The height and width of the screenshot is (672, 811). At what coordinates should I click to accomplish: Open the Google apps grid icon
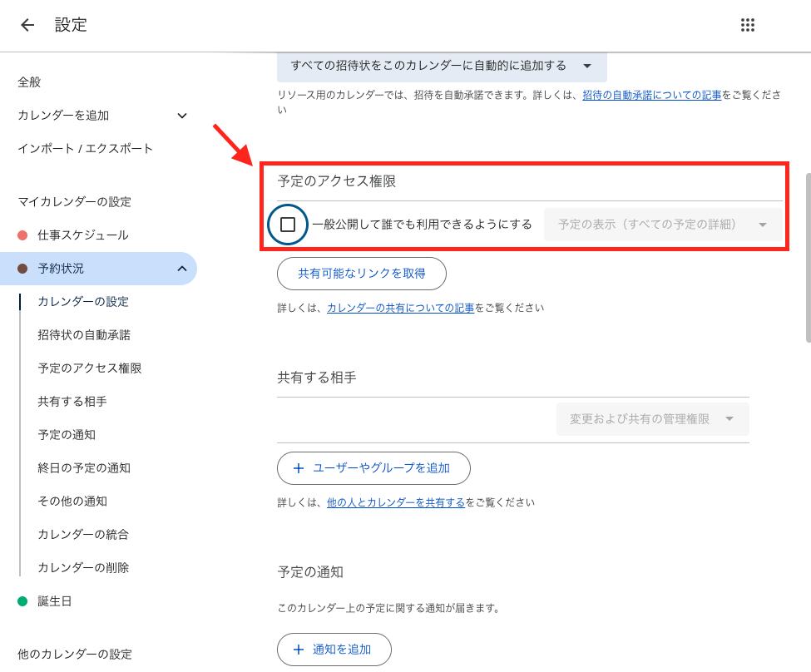click(748, 25)
